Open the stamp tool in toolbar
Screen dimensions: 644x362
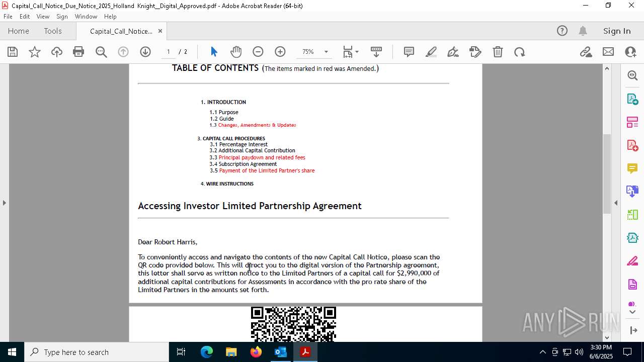(475, 52)
